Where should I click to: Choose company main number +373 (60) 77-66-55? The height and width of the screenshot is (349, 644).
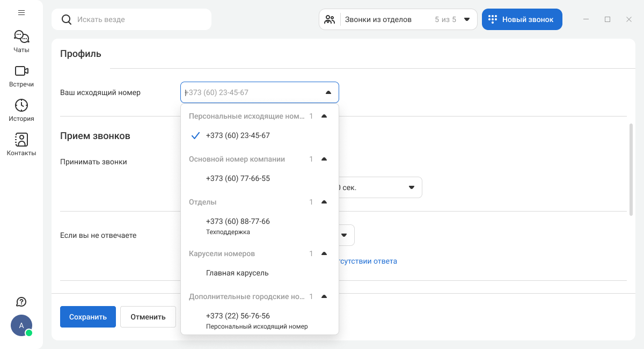pyautogui.click(x=238, y=179)
